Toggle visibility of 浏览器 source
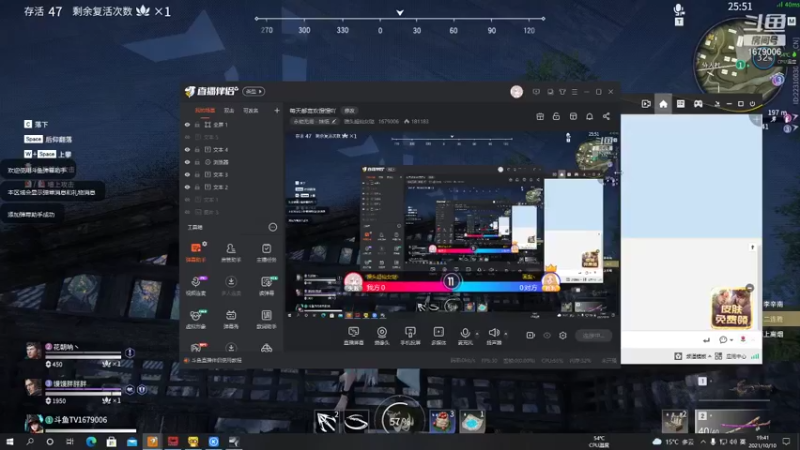Screen dimensions: 800x450 coord(187,162)
